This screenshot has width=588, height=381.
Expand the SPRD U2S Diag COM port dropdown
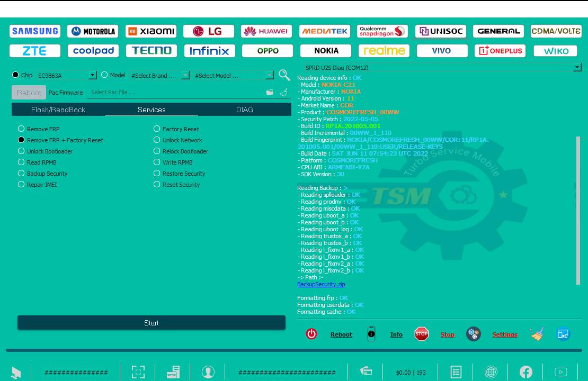pyautogui.click(x=577, y=67)
